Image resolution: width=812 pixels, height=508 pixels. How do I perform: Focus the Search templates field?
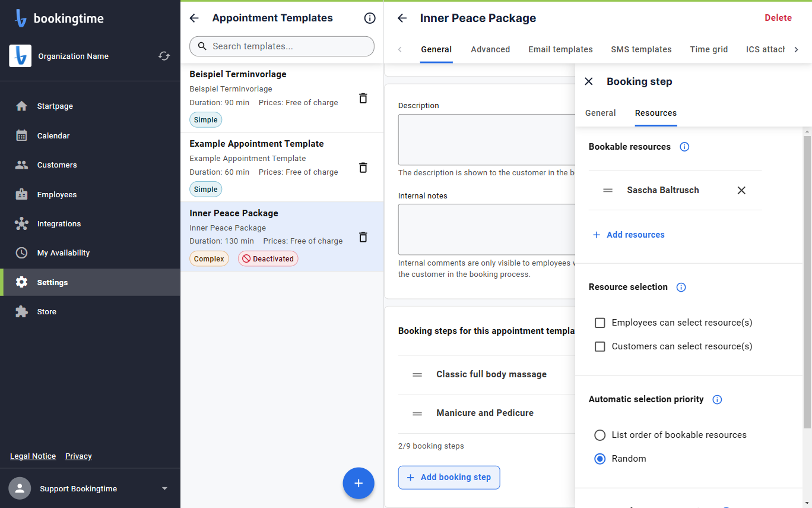282,46
